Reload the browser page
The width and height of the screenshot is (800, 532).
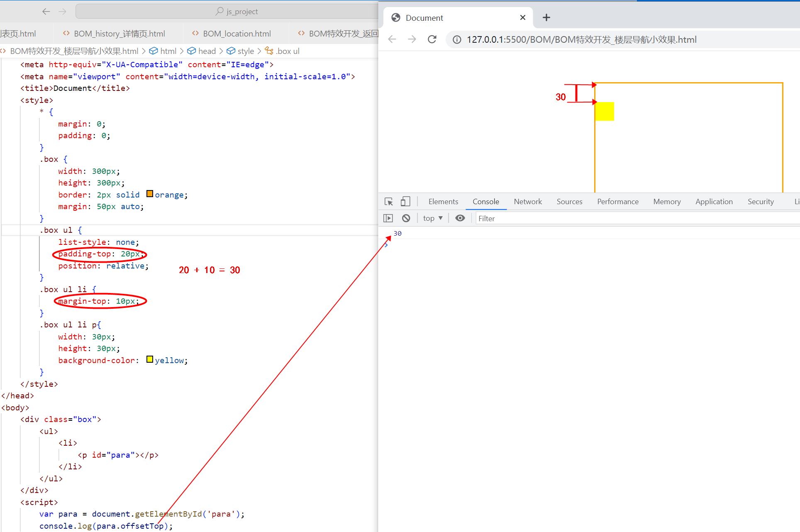tap(432, 39)
